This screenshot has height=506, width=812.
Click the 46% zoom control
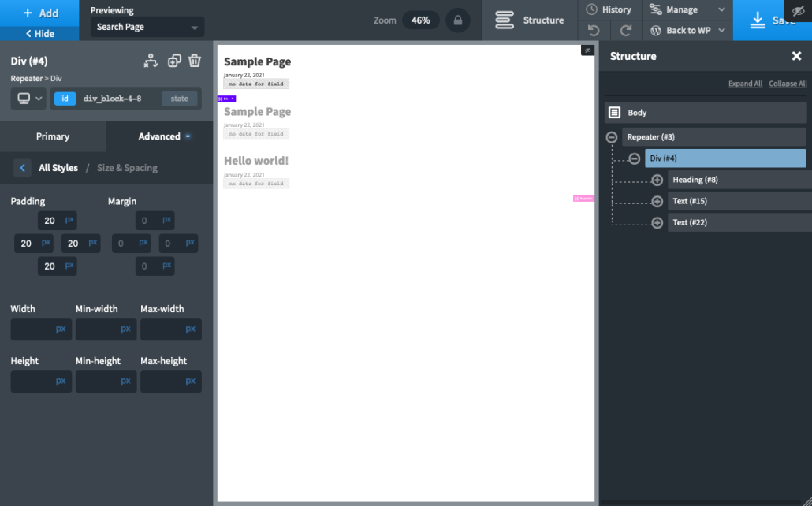[420, 20]
